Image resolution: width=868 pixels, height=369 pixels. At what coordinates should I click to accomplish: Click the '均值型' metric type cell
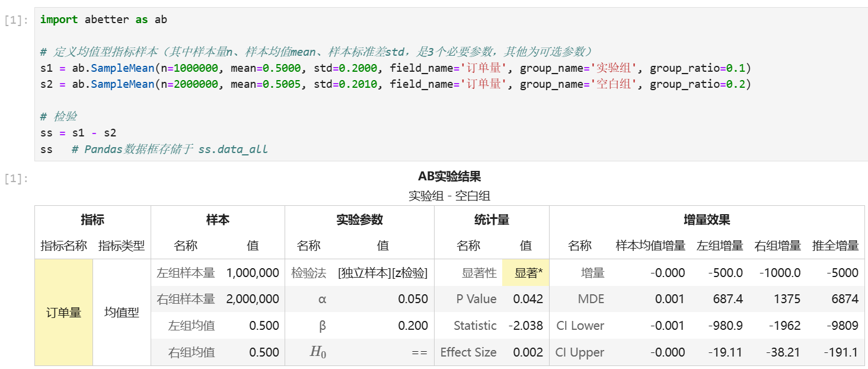122,312
